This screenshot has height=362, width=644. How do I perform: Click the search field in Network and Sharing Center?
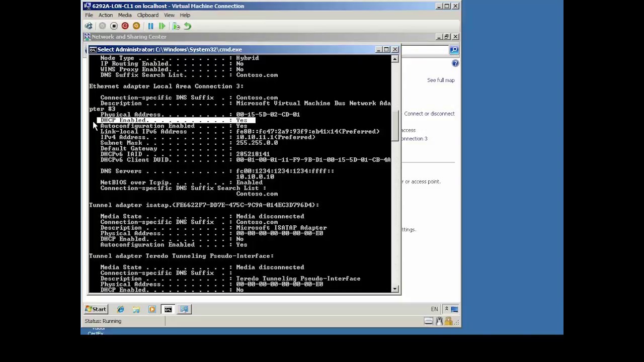click(x=425, y=50)
